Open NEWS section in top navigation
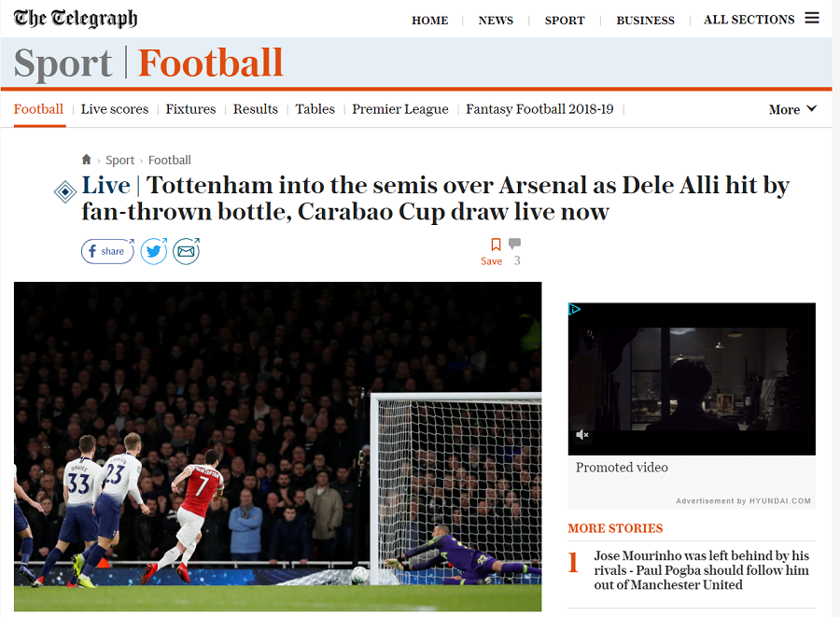The height and width of the screenshot is (617, 840). click(x=496, y=21)
